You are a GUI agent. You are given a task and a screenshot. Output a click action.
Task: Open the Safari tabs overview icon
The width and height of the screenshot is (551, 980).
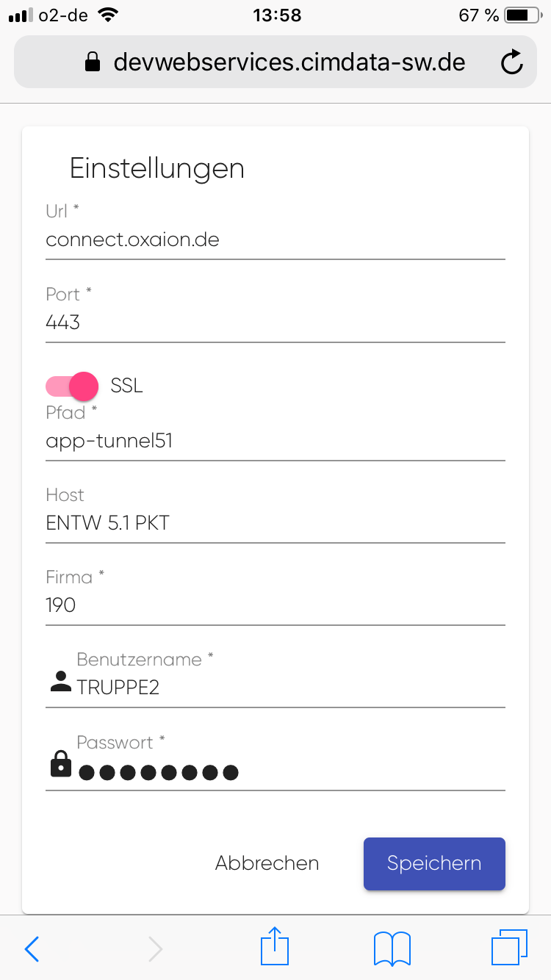tap(509, 948)
